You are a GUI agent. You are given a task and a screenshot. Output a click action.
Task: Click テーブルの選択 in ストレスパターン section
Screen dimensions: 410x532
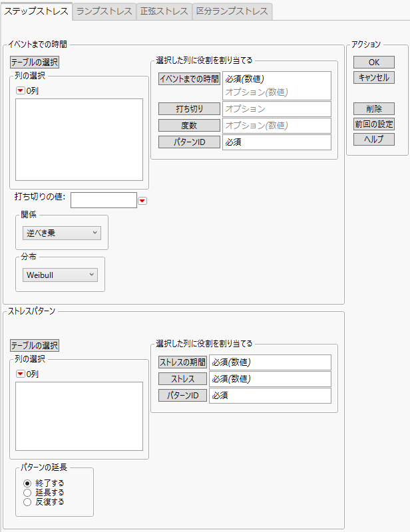pos(35,346)
